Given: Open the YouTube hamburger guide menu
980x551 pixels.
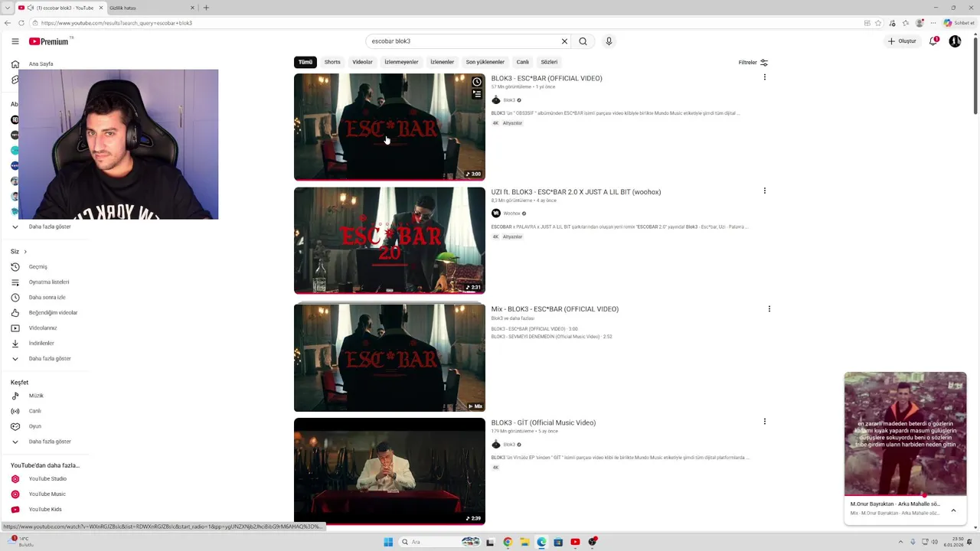Looking at the screenshot, I should tap(15, 41).
